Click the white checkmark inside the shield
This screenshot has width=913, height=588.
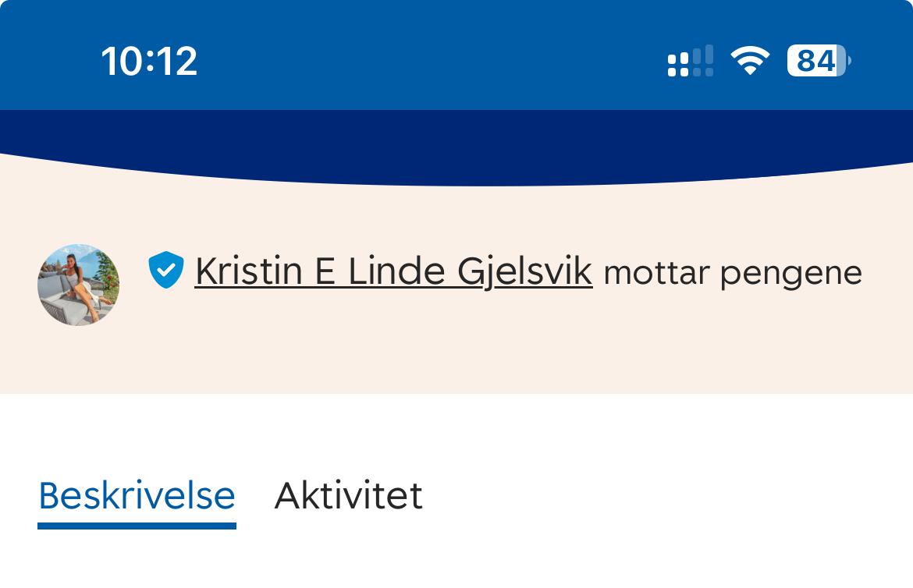(x=165, y=270)
